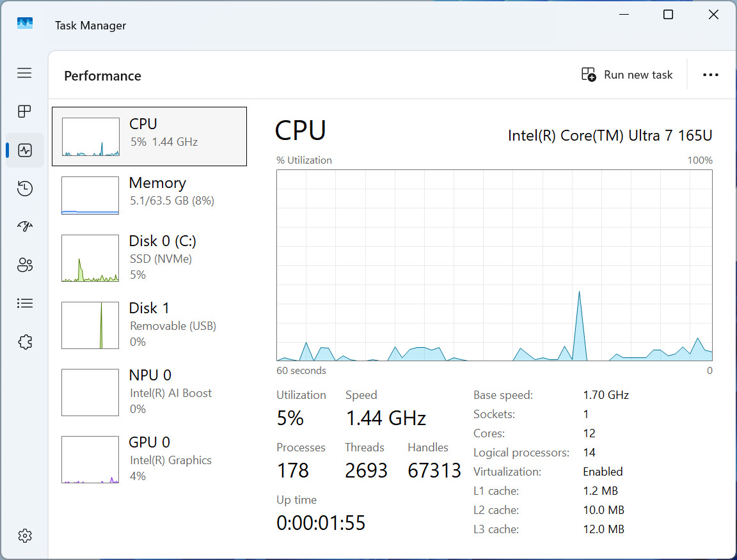This screenshot has width=737, height=560.
Task: Open the Services puzzle-piece icon
Action: point(25,342)
